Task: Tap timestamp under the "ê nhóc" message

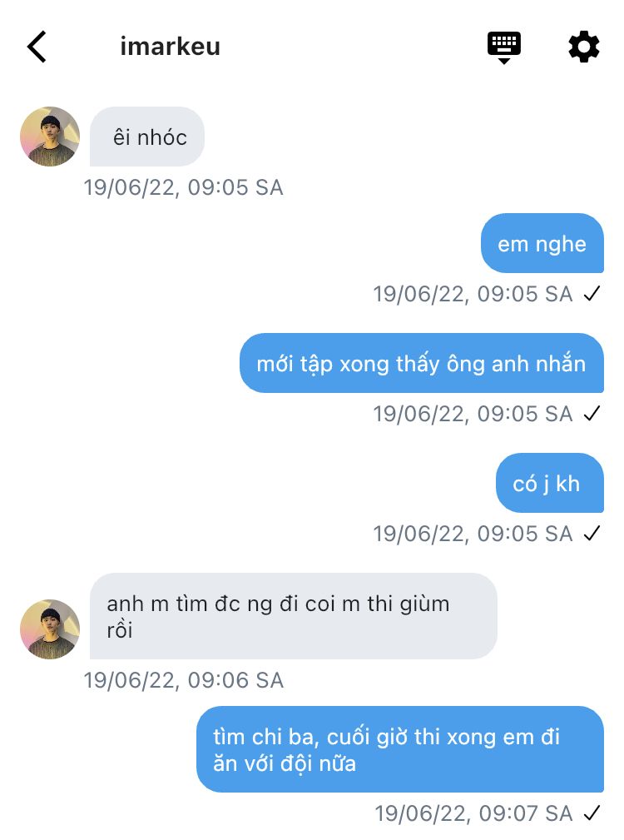Action: (x=183, y=188)
